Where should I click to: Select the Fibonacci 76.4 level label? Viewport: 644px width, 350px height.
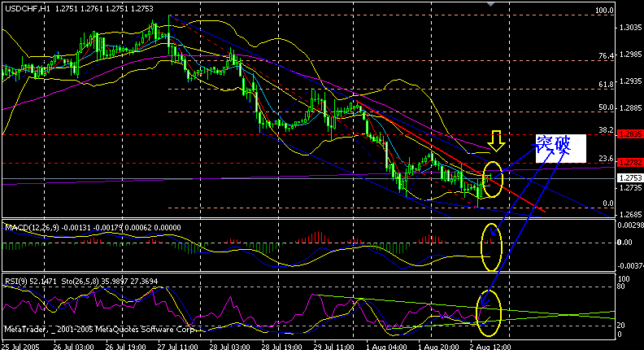[x=607, y=56]
